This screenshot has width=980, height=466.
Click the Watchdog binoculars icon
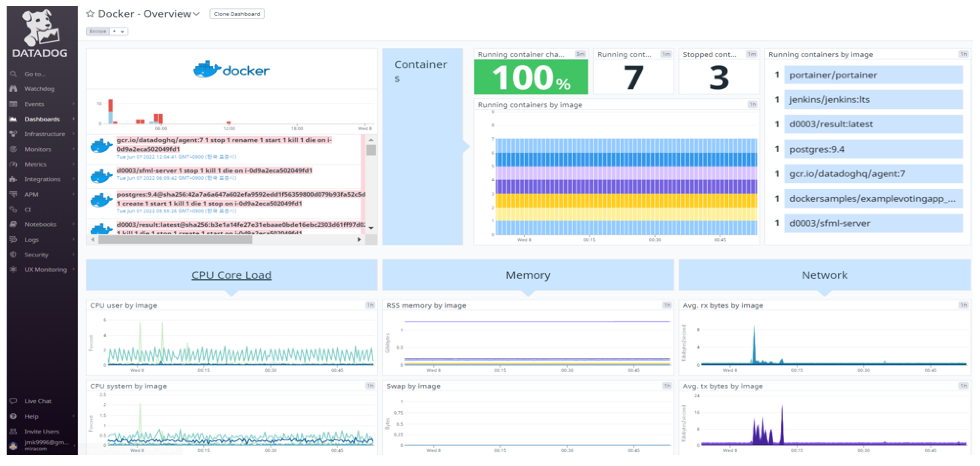(x=14, y=89)
